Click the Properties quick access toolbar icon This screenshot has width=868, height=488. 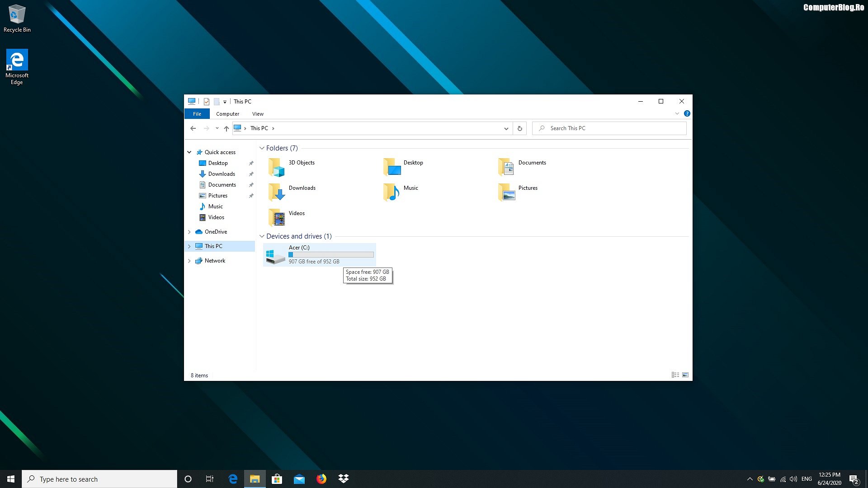click(x=207, y=102)
